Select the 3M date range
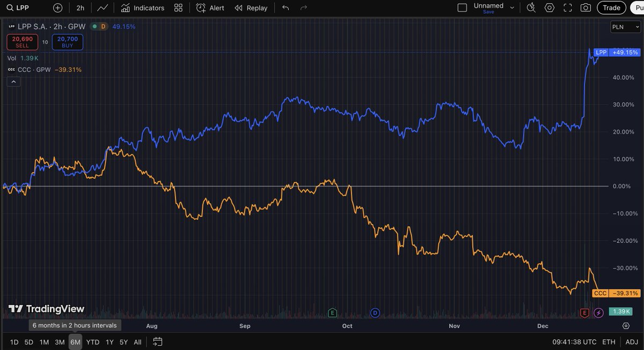Viewport: 644px width, 350px height. point(60,341)
